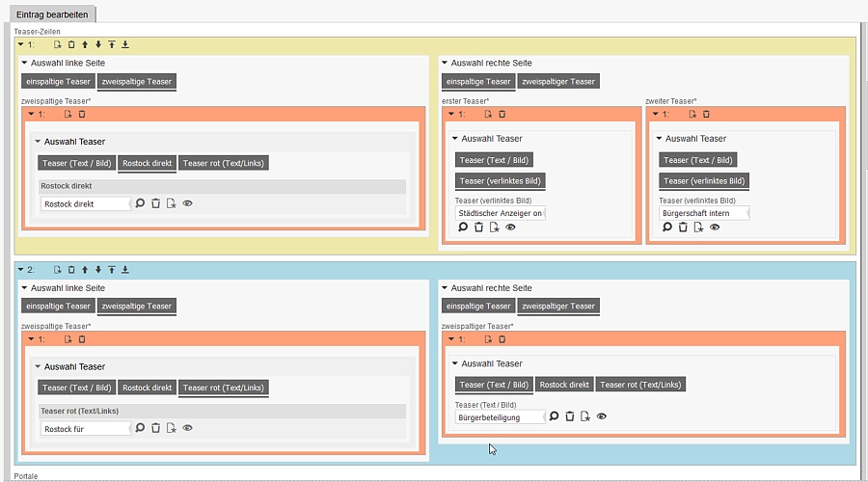Move teaser row 1 down one position
The width and height of the screenshot is (868, 482).
tap(98, 44)
